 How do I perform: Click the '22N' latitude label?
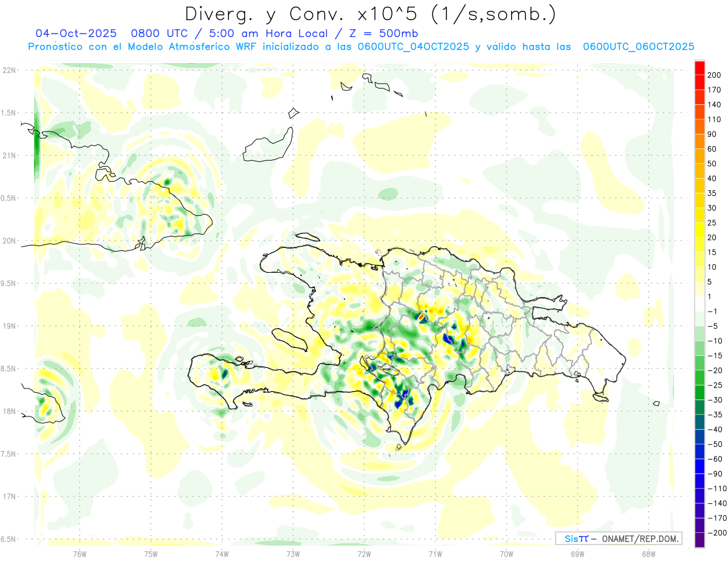click(x=10, y=70)
